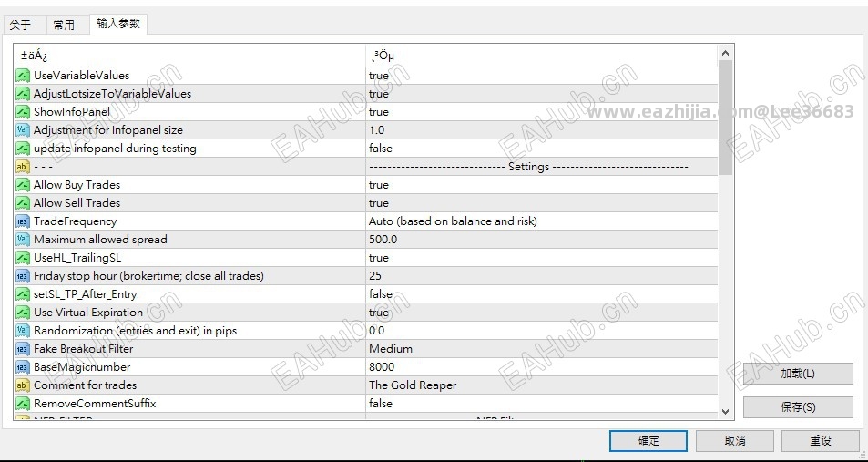
Task: Click the Adjustment for Infopanel size icon
Action: (23, 130)
